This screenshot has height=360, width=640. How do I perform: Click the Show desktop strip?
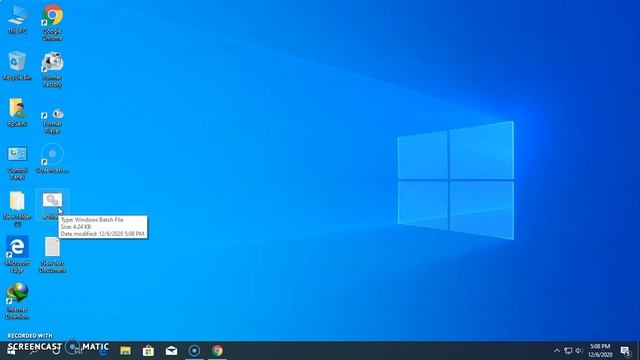638,351
